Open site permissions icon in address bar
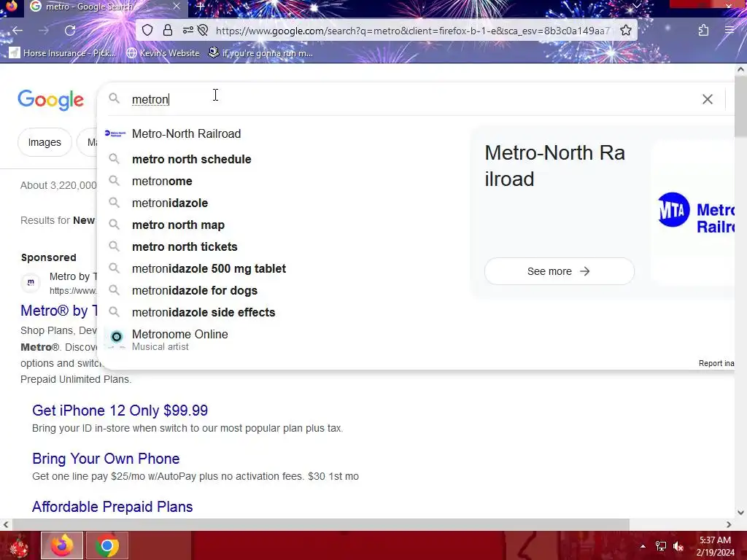Screen dimensions: 747x560 [188, 31]
